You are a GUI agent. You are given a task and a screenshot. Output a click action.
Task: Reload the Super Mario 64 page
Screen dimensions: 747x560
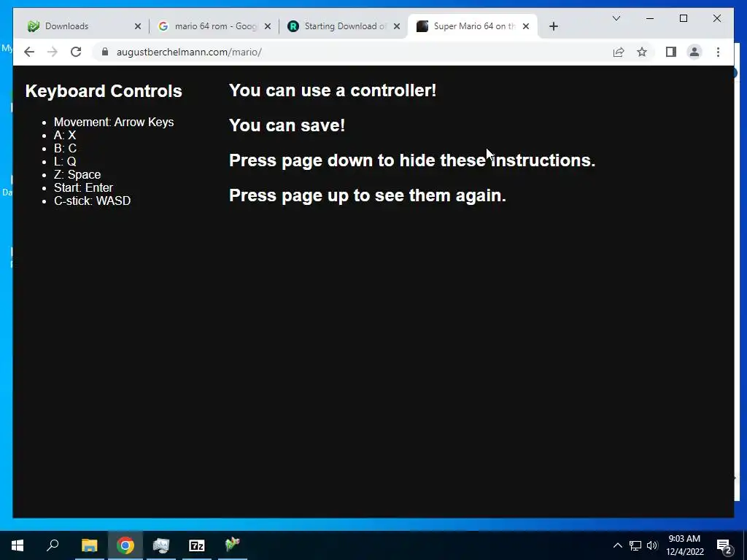76,52
